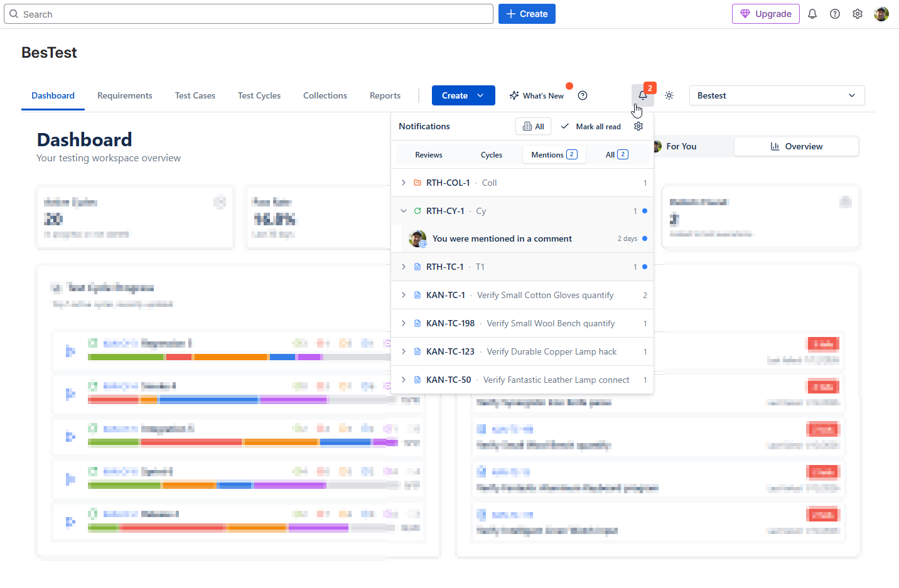The height and width of the screenshot is (588, 899).
Task: Collapse the RTH-CY-1 notification group
Action: pyautogui.click(x=404, y=211)
